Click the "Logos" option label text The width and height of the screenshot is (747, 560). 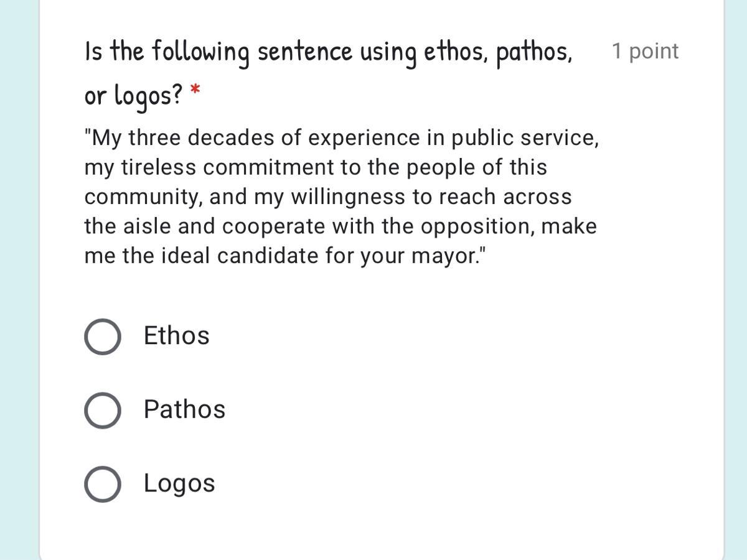(x=179, y=483)
